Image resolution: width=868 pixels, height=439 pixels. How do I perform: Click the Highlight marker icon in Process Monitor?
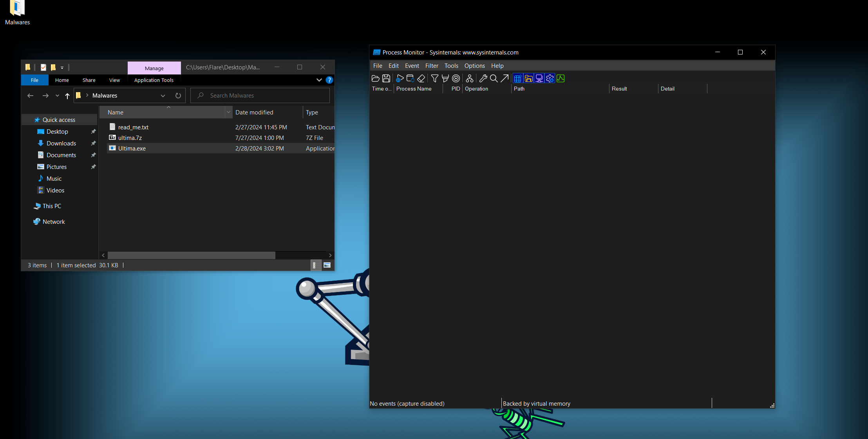pos(445,78)
